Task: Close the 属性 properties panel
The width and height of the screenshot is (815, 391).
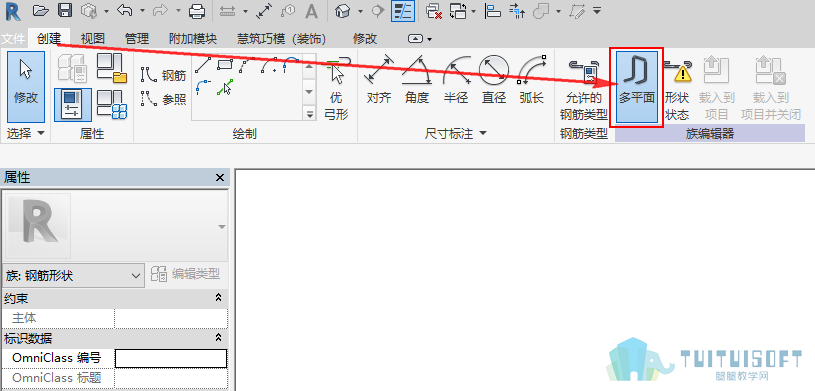Action: click(220, 178)
